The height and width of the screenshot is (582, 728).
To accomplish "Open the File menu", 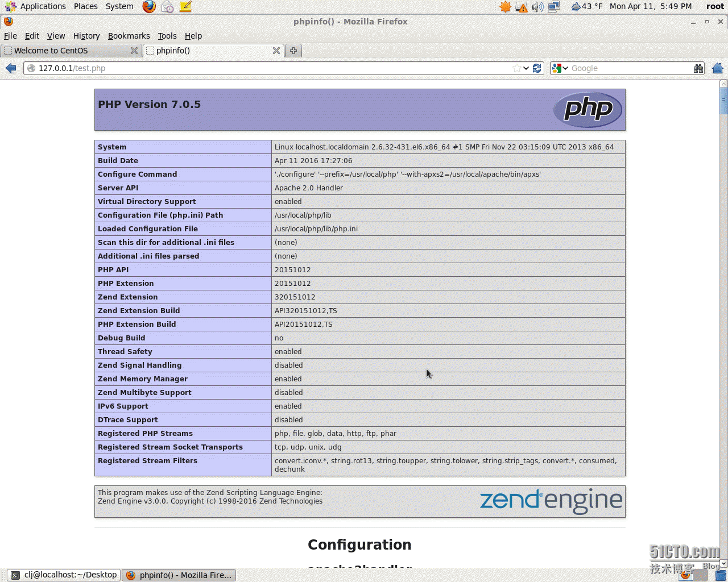I will click(x=10, y=36).
